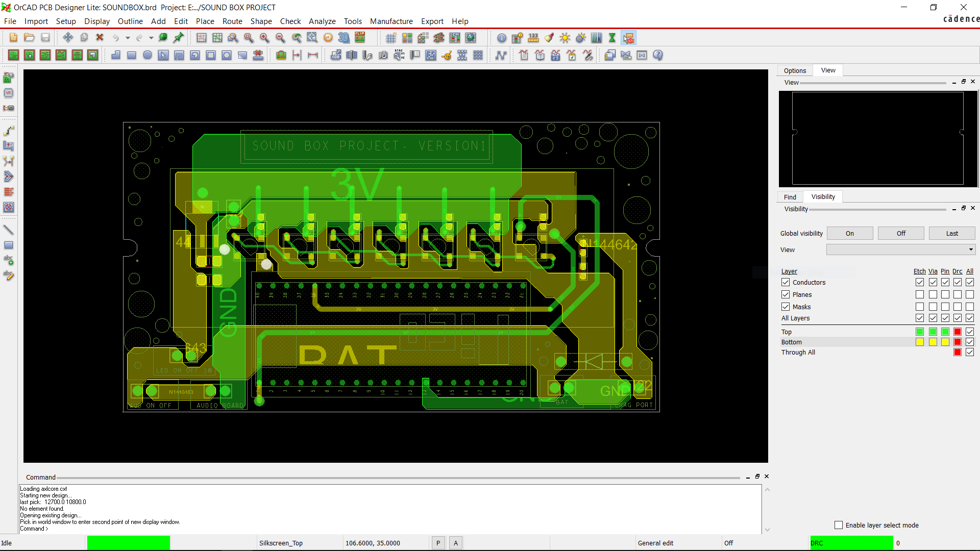Uncheck the Planes layer checkbox

tap(786, 294)
